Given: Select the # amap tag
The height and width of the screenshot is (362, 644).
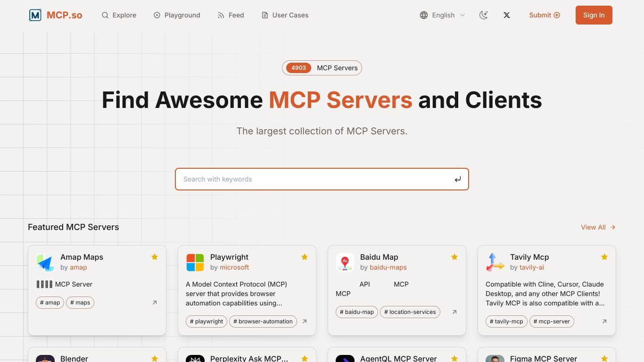Looking at the screenshot, I should (50, 303).
